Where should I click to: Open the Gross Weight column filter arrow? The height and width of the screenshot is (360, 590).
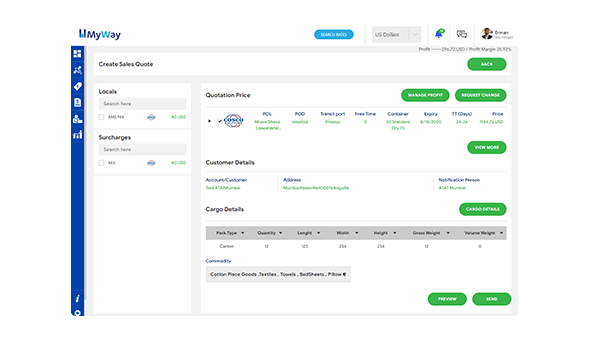448,233
